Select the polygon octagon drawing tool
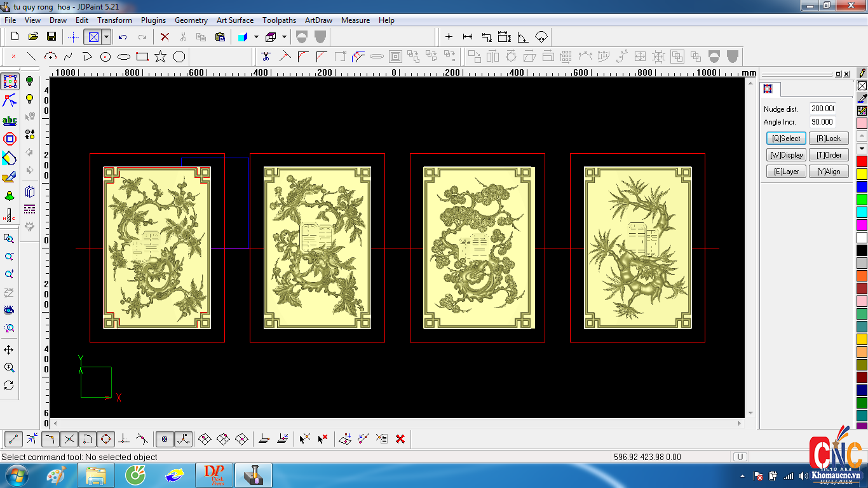The width and height of the screenshot is (868, 488). pyautogui.click(x=179, y=57)
